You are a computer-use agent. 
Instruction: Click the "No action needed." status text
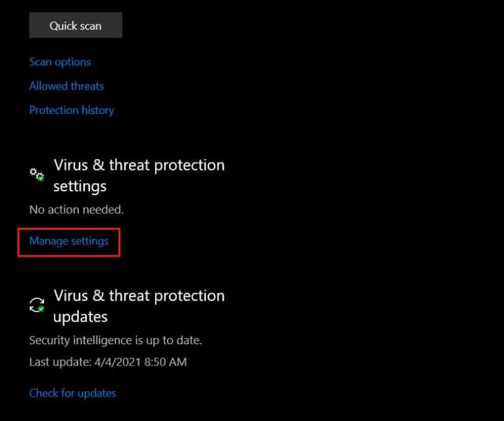point(76,210)
